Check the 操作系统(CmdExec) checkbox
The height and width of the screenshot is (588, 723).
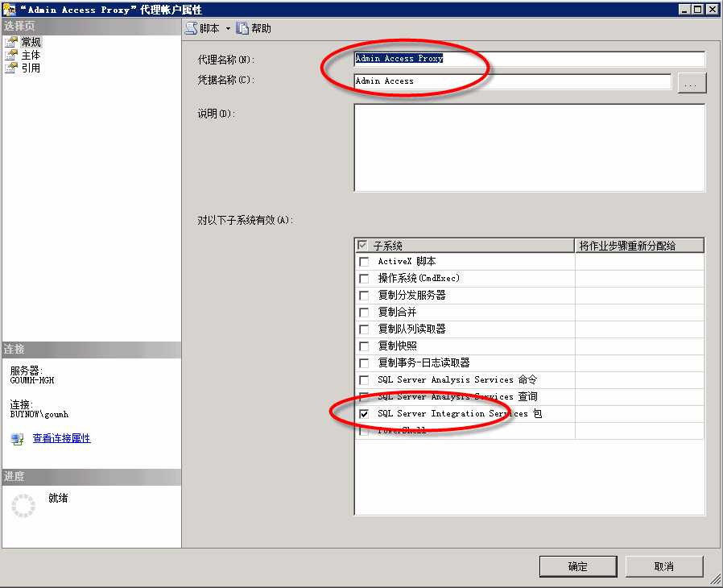click(x=364, y=279)
